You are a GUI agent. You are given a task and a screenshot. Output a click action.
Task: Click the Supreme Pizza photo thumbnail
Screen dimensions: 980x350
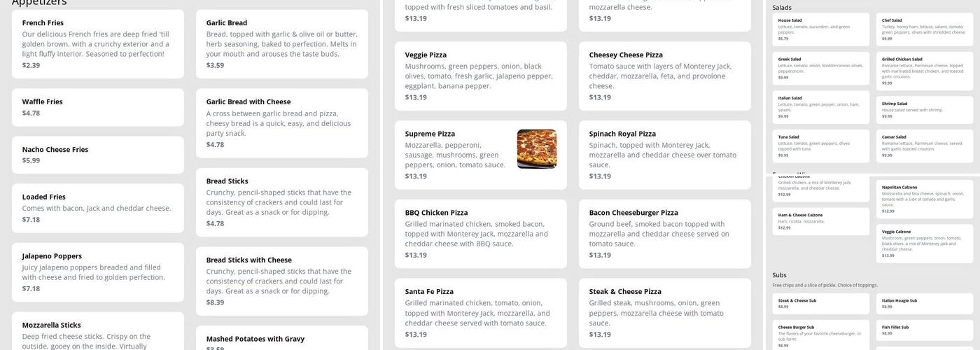pyautogui.click(x=537, y=149)
